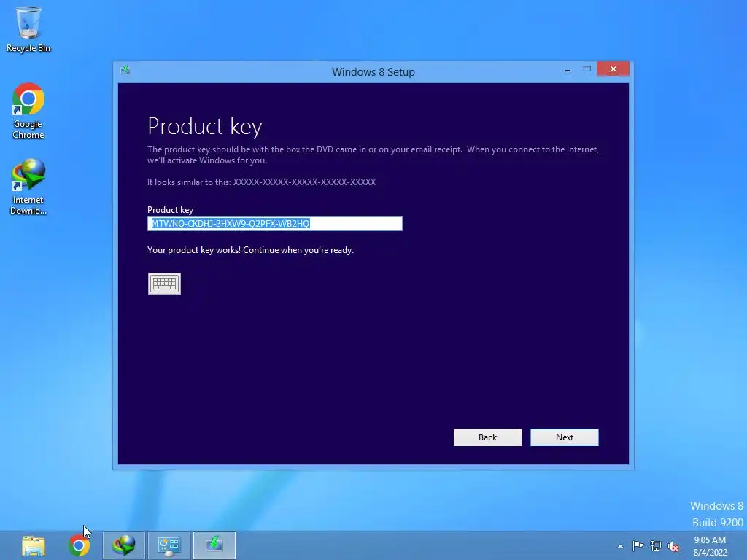Click the disabled maximize button in Setup
The image size is (747, 560).
coord(587,69)
